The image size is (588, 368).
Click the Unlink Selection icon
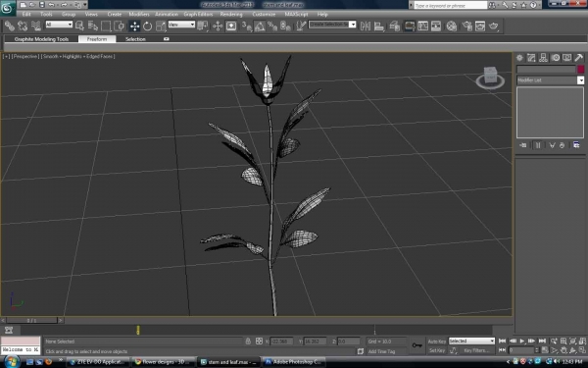23,26
